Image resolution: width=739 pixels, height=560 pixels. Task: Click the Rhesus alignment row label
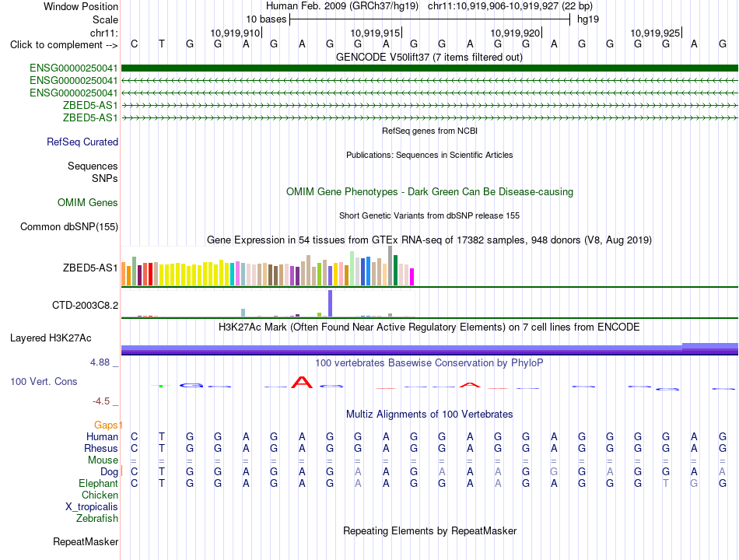[101, 448]
